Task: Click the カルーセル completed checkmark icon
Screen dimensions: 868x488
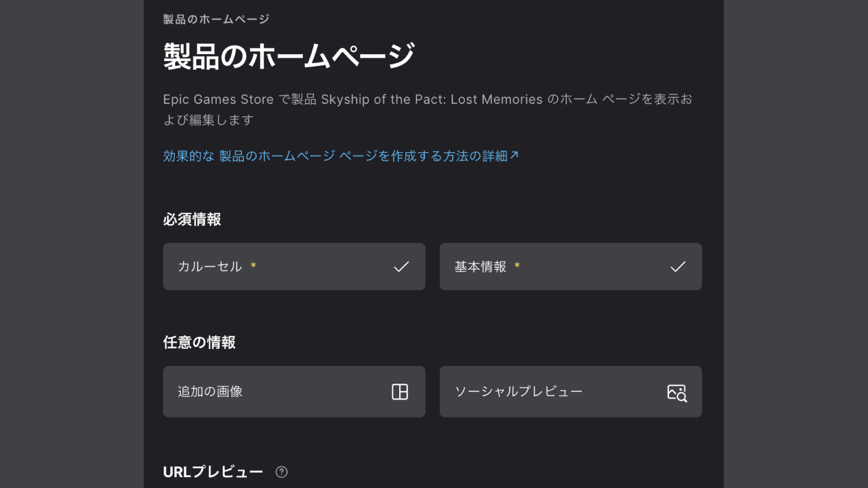Action: point(401,267)
